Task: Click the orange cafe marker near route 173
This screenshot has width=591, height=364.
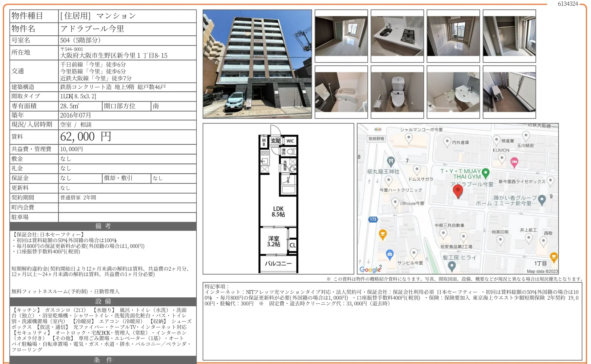Action: [x=383, y=234]
